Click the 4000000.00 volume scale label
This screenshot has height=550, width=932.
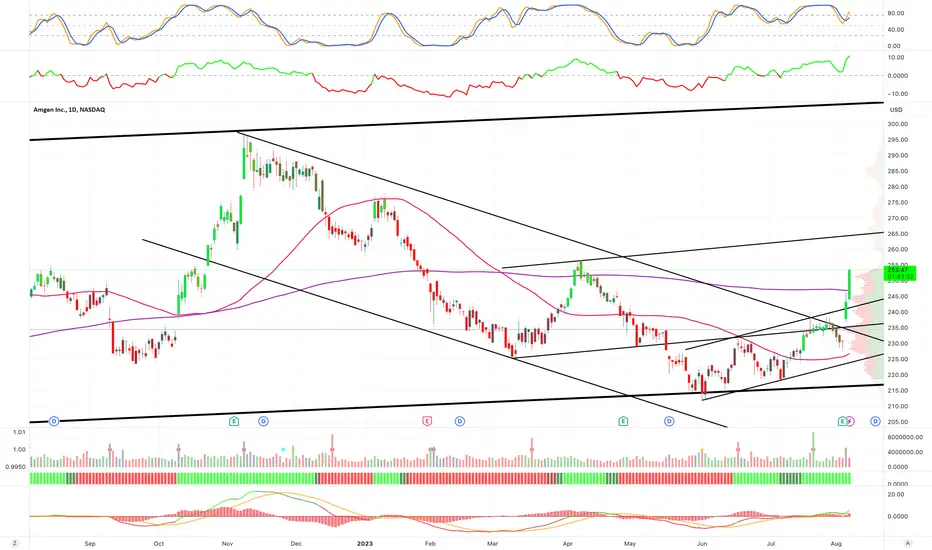pyautogui.click(x=905, y=452)
